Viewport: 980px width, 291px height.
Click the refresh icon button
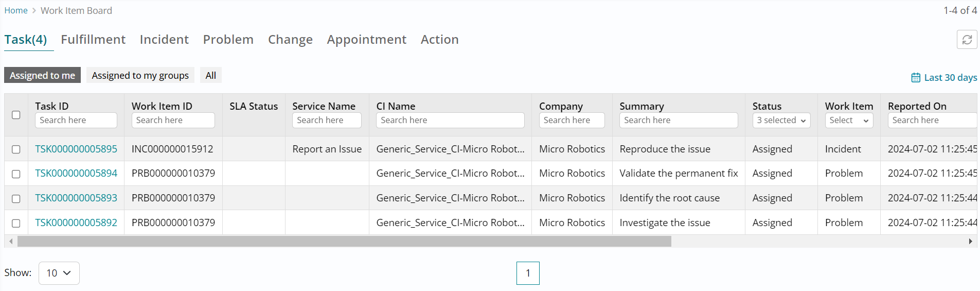(967, 40)
